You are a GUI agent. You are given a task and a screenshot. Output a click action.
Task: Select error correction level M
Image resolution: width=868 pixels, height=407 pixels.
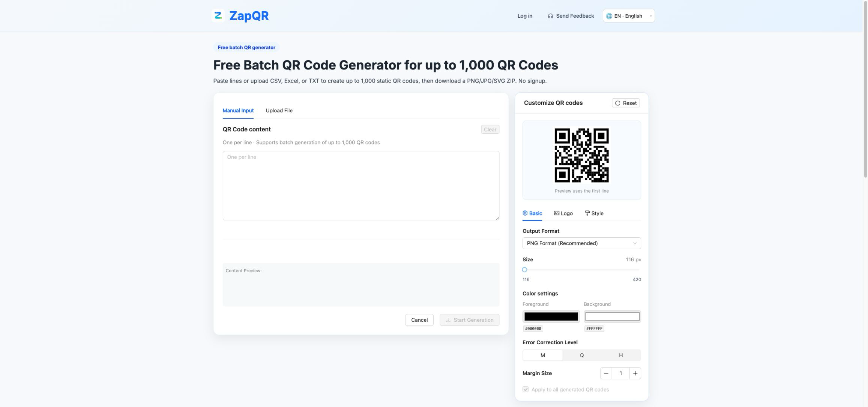[543, 356]
